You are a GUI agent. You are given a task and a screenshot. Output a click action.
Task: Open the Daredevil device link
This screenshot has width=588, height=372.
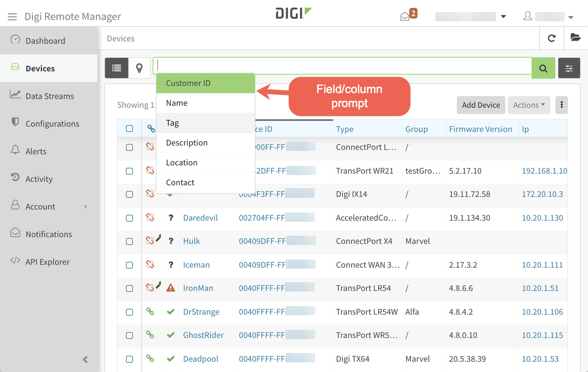click(x=200, y=218)
